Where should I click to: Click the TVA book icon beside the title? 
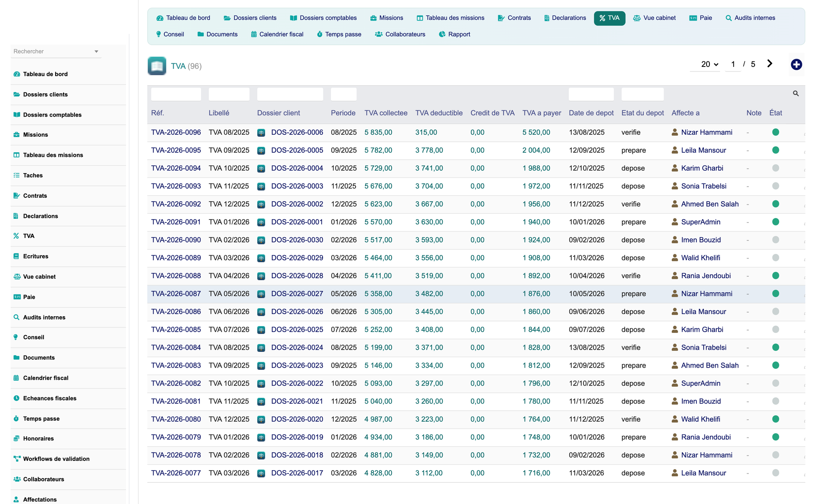click(x=157, y=66)
